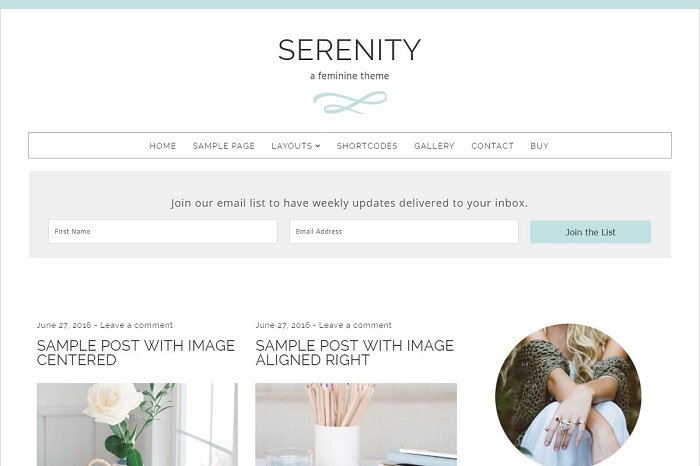The image size is (700, 466).
Task: Click Leave a comment on the centered post
Action: (136, 325)
